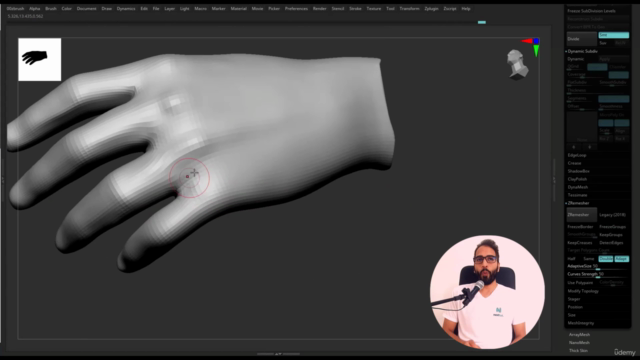Expand the Crease section
640x360 pixels.
pyautogui.click(x=574, y=163)
